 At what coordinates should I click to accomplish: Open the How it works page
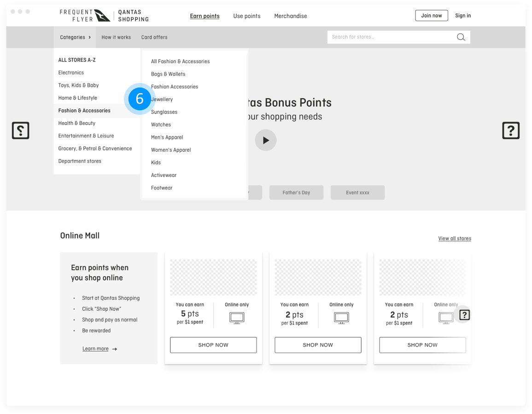tap(116, 37)
